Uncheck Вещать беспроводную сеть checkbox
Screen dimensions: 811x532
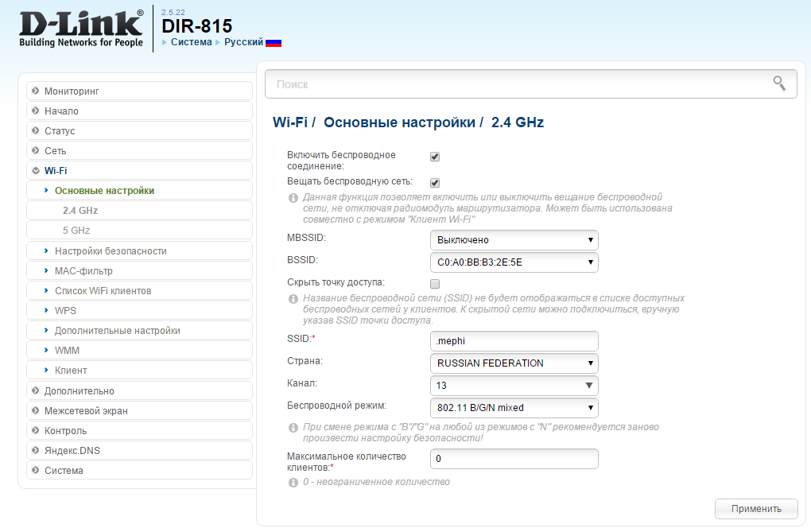click(435, 182)
